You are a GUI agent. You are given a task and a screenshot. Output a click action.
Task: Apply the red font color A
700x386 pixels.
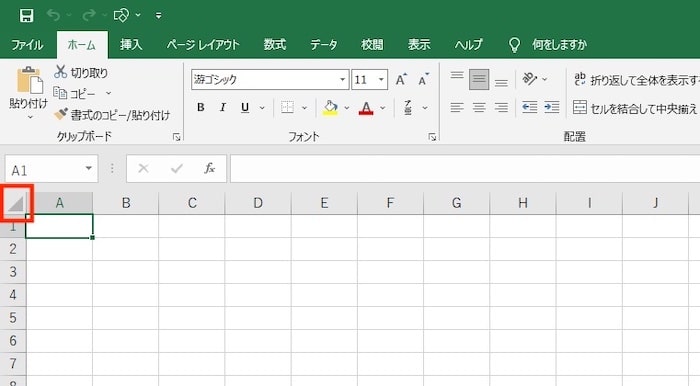(366, 108)
